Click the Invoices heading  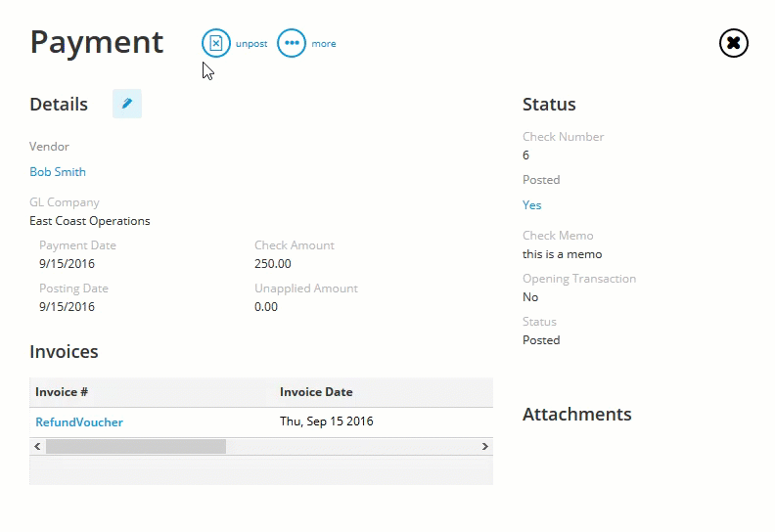click(64, 352)
